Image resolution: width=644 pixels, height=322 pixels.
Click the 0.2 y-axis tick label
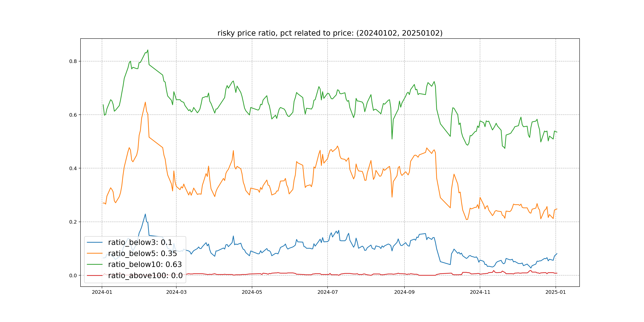pyautogui.click(x=73, y=222)
